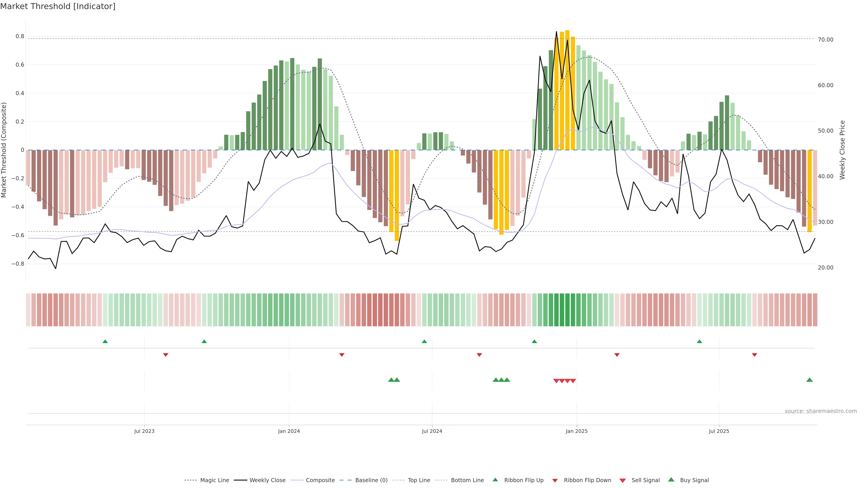The image size is (868, 488).
Task: Click the sharemaestro.com source text
Action: [821, 411]
